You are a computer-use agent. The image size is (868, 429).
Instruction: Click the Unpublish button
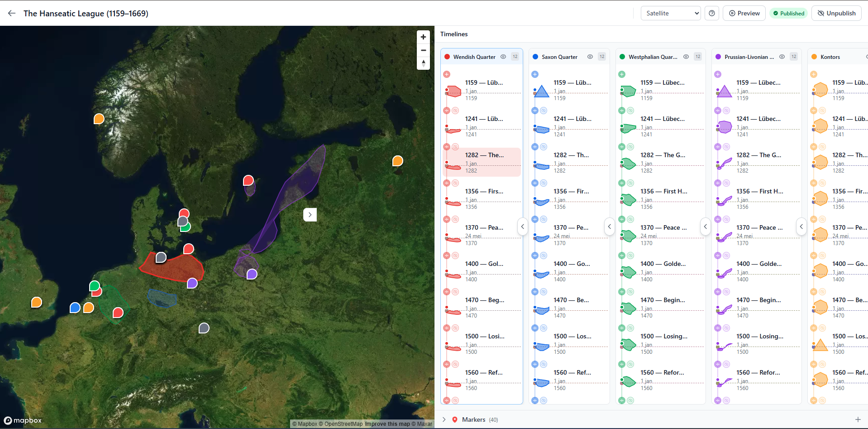tap(836, 13)
